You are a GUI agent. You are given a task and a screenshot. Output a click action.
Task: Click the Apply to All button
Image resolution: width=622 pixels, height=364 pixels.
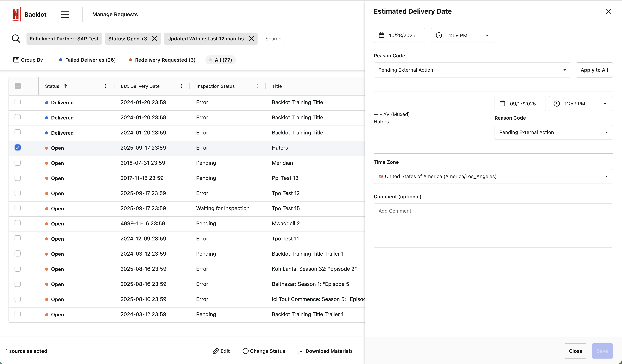coord(594,70)
